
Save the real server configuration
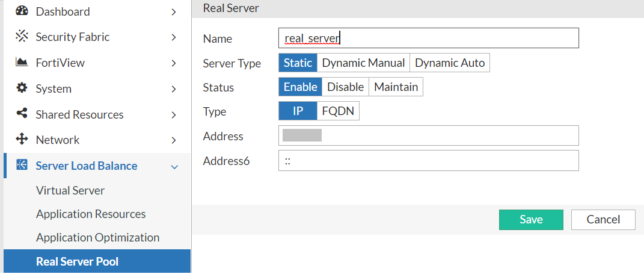(531, 220)
